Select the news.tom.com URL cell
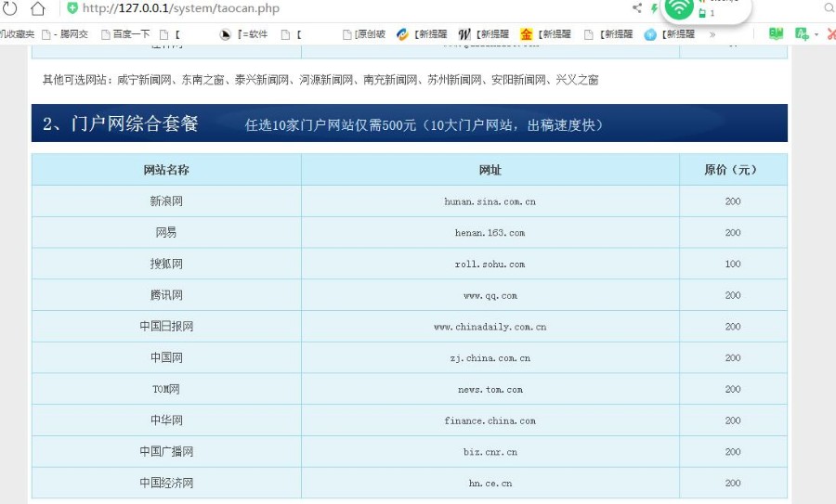 click(490, 389)
